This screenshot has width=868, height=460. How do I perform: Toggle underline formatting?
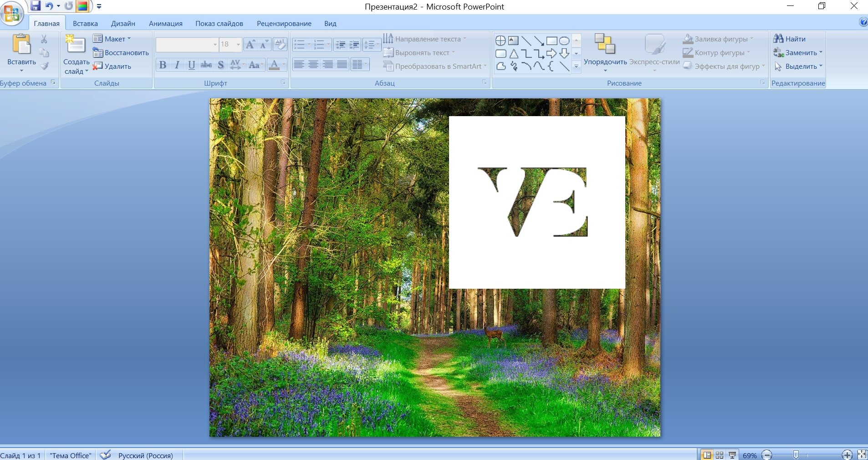click(x=192, y=65)
